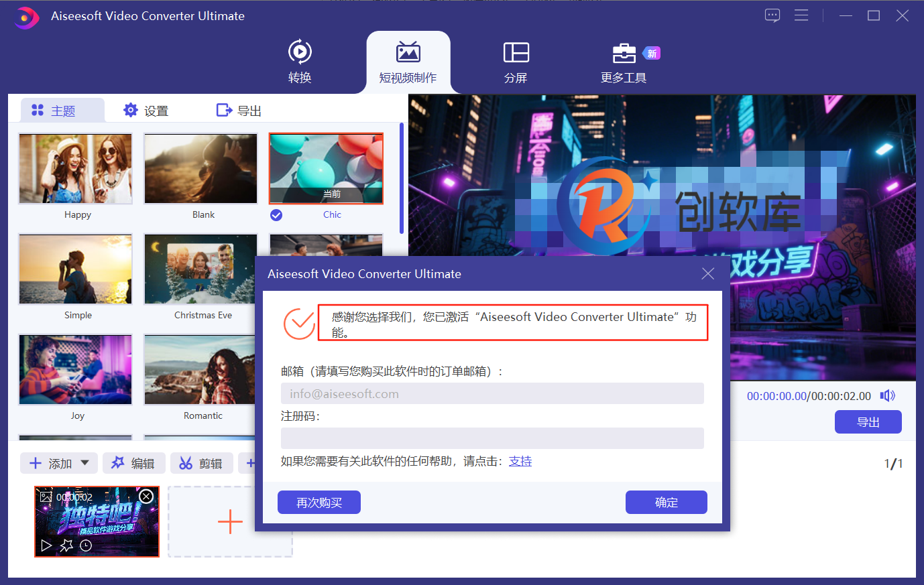Open the 支持 support link

[x=520, y=461]
